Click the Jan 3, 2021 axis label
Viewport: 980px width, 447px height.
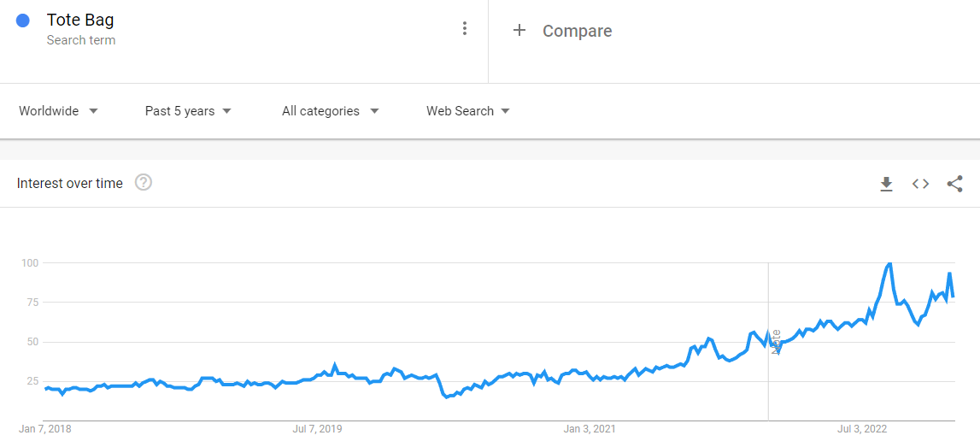coord(590,428)
